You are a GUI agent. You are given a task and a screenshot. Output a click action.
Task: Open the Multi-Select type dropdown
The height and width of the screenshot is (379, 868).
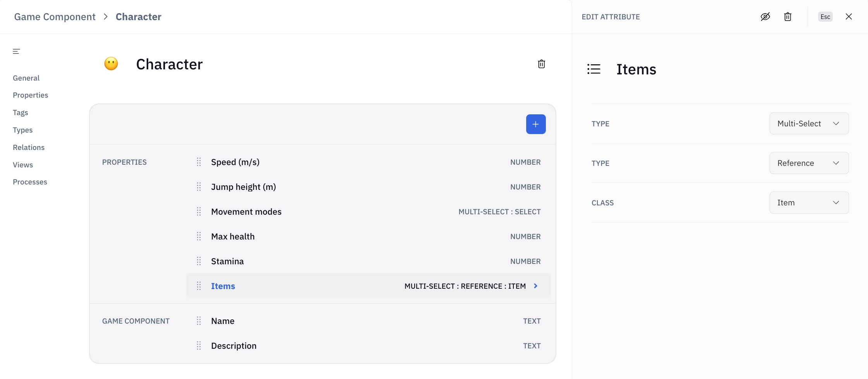(809, 124)
